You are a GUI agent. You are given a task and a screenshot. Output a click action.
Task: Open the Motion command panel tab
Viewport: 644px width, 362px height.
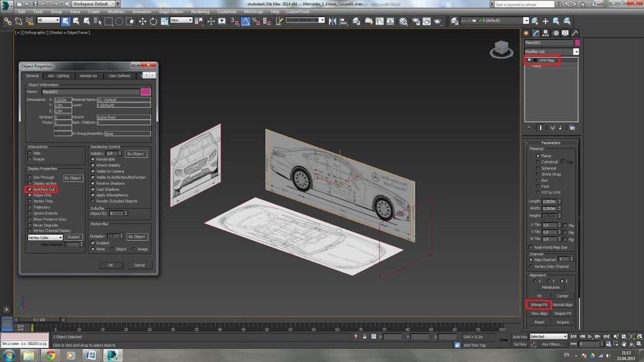[556, 33]
